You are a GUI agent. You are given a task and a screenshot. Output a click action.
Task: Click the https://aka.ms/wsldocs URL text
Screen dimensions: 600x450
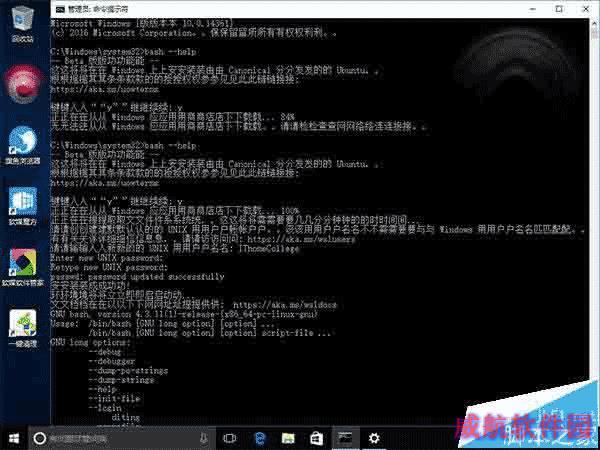tap(285, 305)
